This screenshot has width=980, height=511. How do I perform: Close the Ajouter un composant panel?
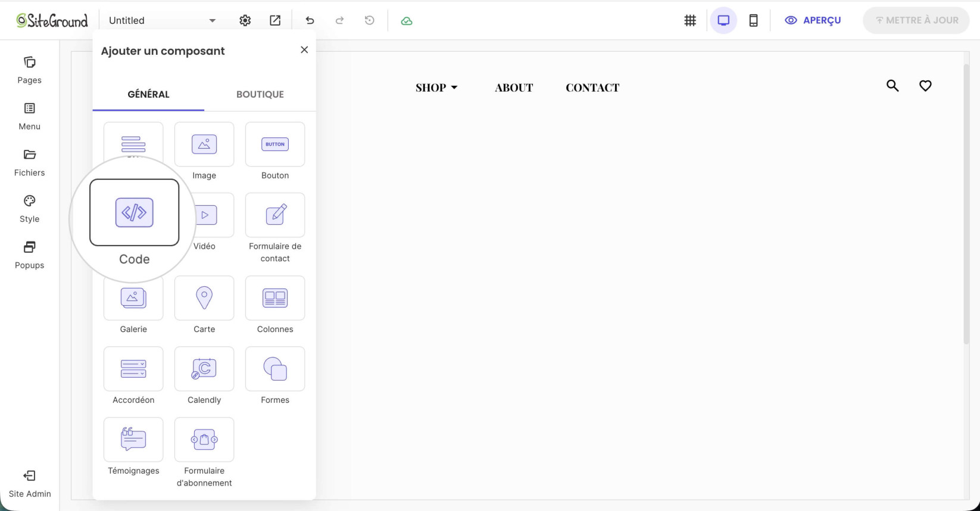tap(304, 50)
